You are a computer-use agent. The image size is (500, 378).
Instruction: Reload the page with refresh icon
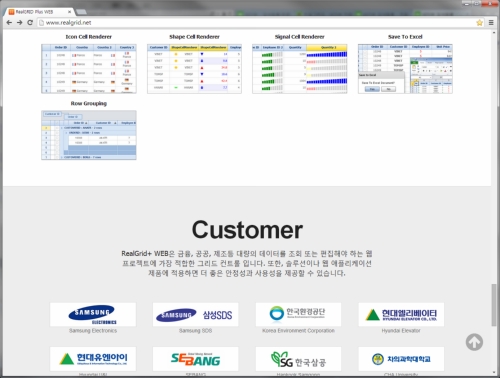(30, 22)
